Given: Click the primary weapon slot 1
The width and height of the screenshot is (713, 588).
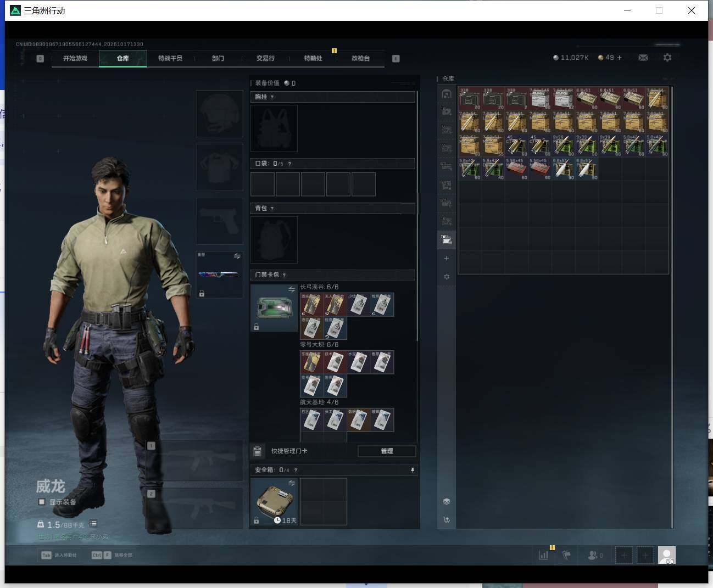Looking at the screenshot, I should pyautogui.click(x=194, y=460).
